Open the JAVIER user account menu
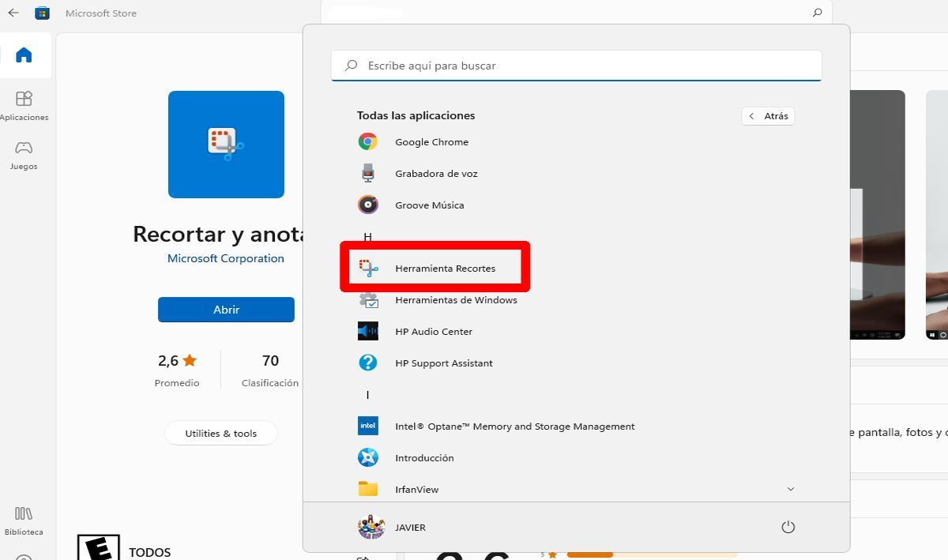948x560 pixels. pos(393,528)
